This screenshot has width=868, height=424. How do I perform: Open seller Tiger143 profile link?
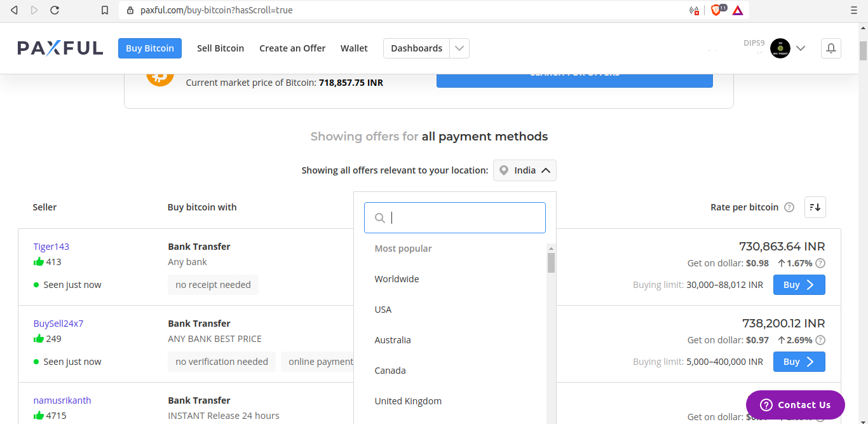tap(51, 247)
